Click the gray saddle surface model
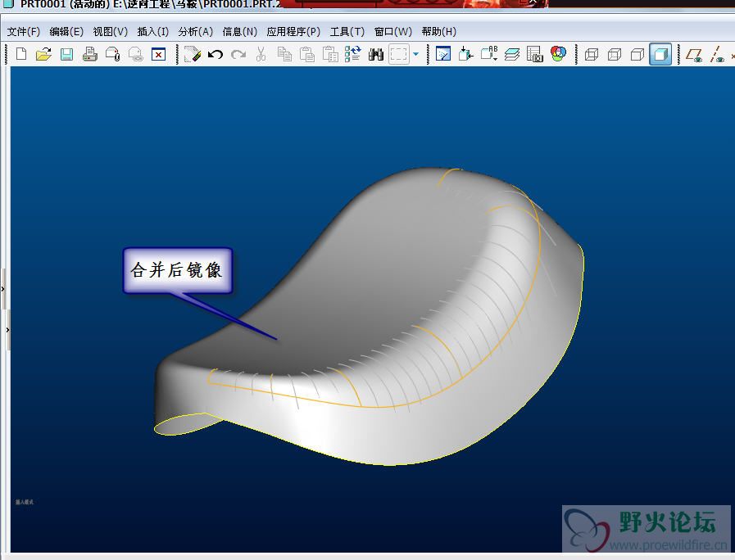This screenshot has width=735, height=560. [370, 317]
